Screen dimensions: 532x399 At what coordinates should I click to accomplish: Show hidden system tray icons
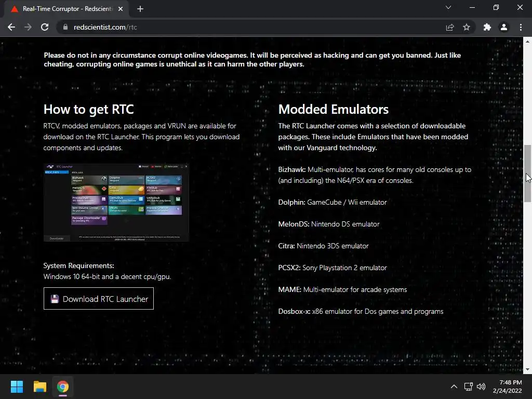coord(454,387)
